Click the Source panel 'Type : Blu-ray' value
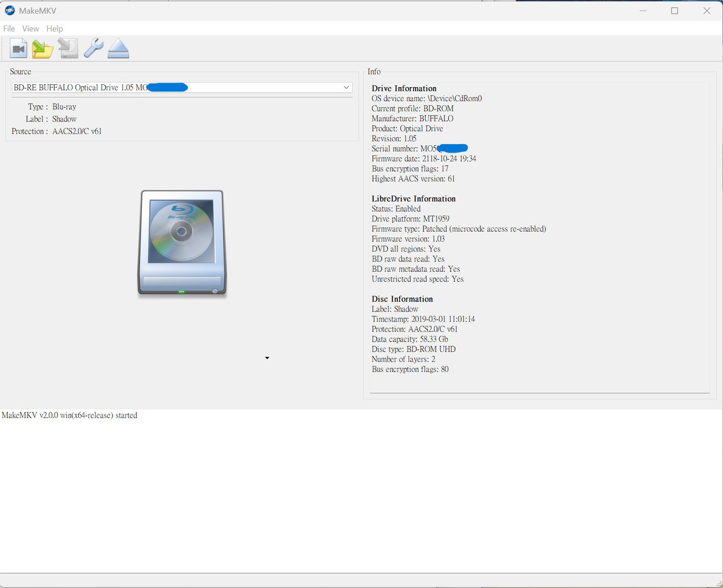The height and width of the screenshot is (588, 723). pyautogui.click(x=64, y=107)
